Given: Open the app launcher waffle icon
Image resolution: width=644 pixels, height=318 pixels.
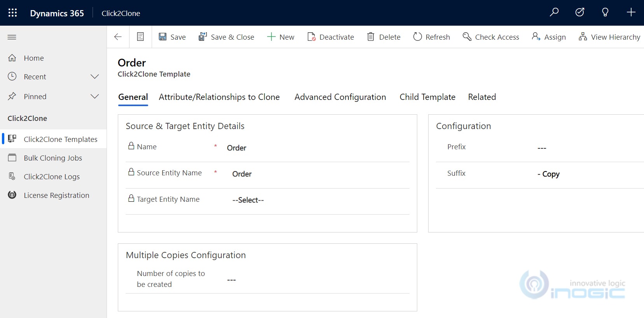Looking at the screenshot, I should 12,13.
